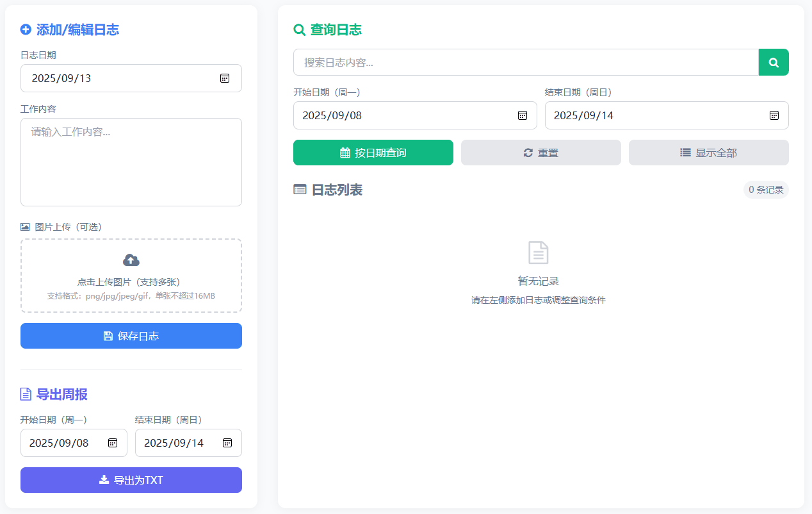
Task: Click the list icon beside 日志列表 heading
Action: (298, 190)
